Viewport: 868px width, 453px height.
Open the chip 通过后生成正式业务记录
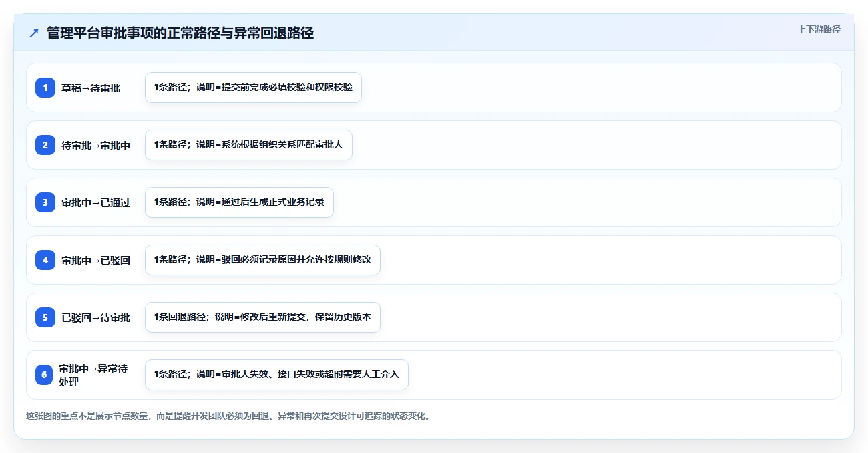point(239,202)
